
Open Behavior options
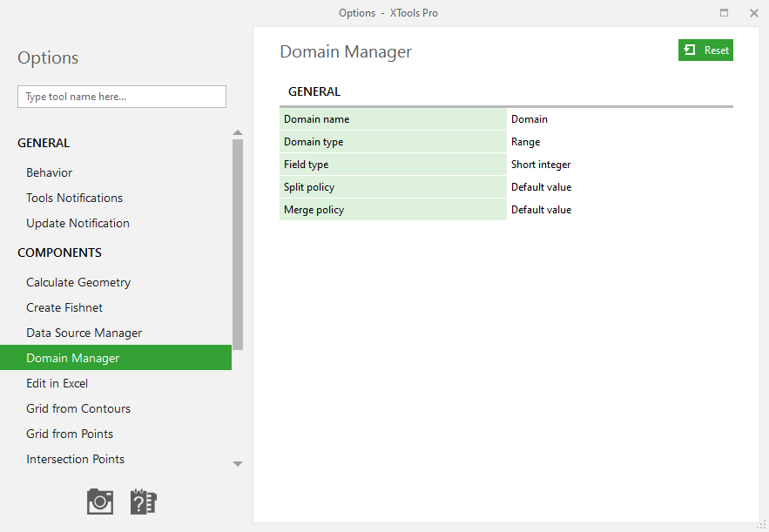[49, 172]
